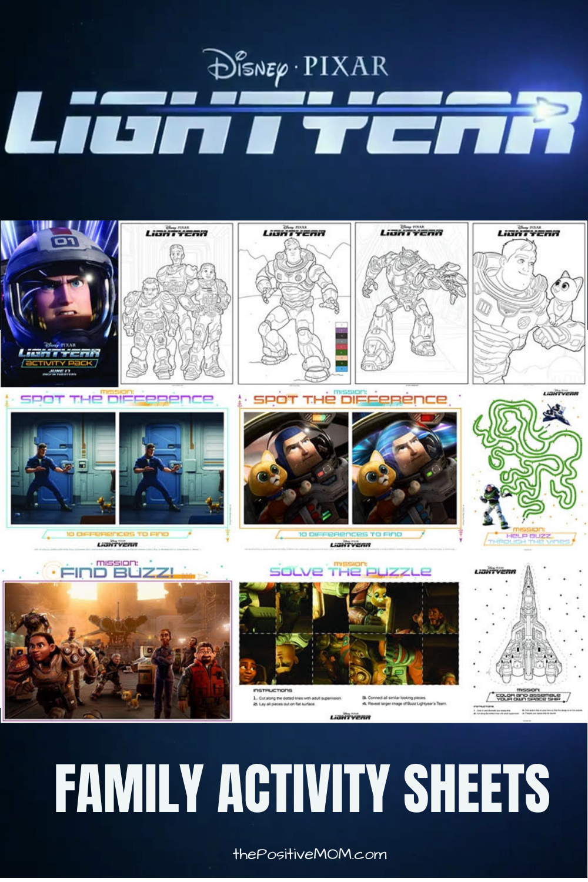Select the Solve the Puzzle activity sheet

click(x=350, y=641)
